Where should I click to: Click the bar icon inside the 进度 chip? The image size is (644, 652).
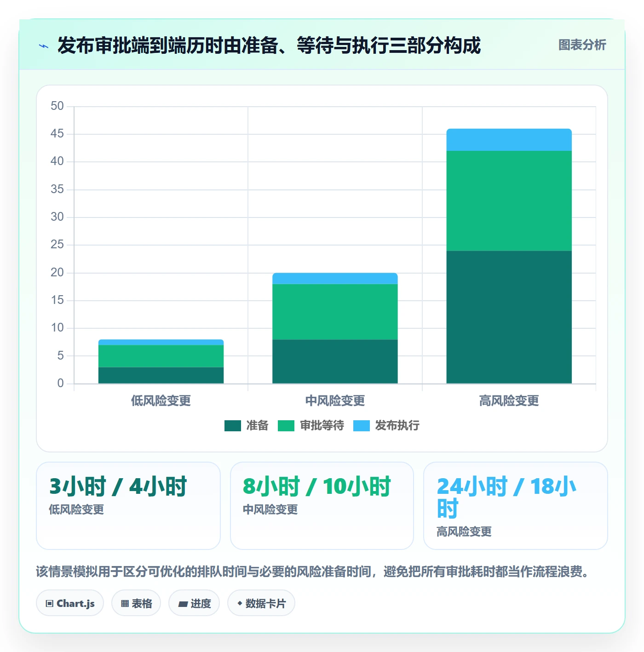coord(183,604)
